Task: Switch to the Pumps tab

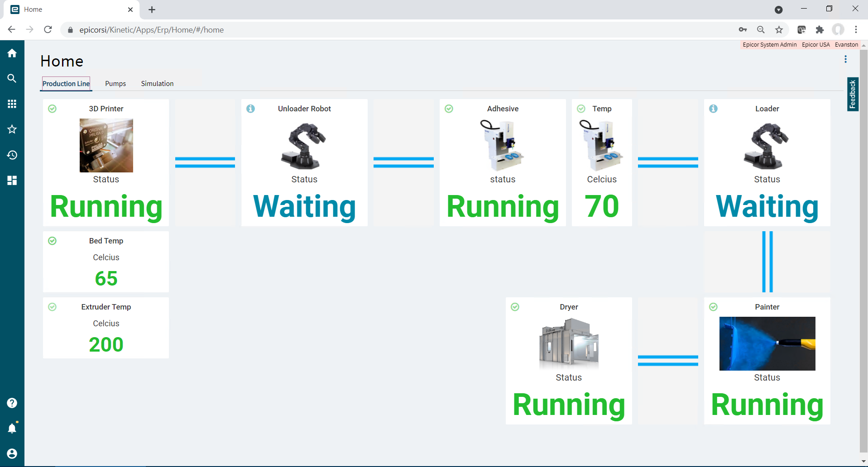Action: pos(115,84)
